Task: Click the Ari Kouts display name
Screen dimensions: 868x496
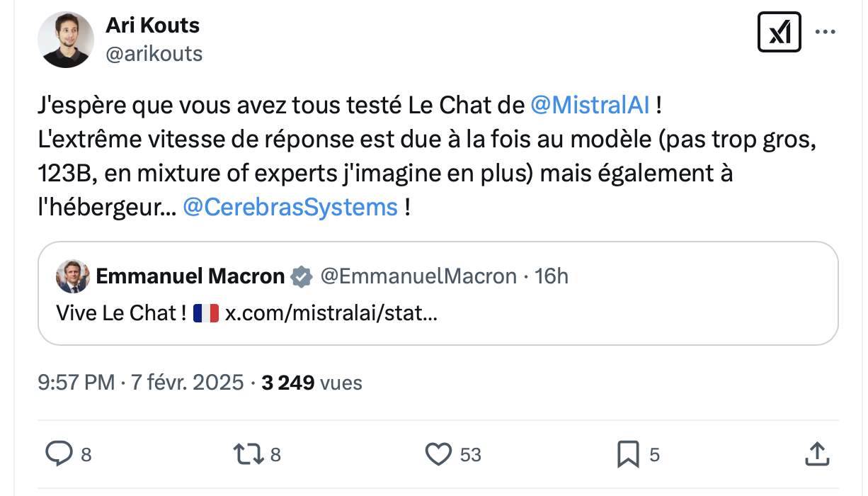Action: (152, 26)
